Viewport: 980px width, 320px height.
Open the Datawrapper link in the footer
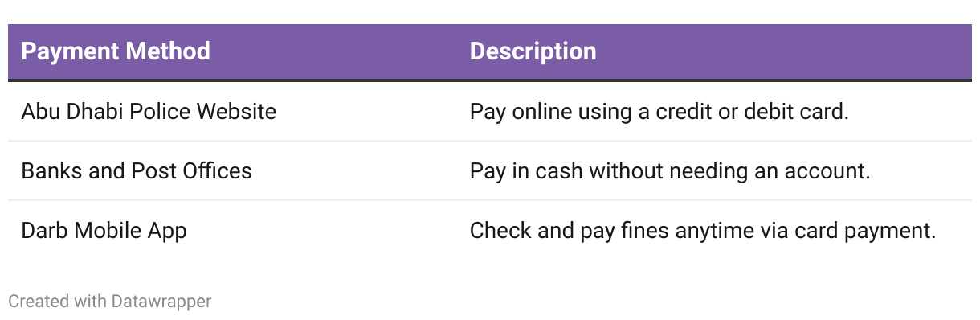pos(161,302)
